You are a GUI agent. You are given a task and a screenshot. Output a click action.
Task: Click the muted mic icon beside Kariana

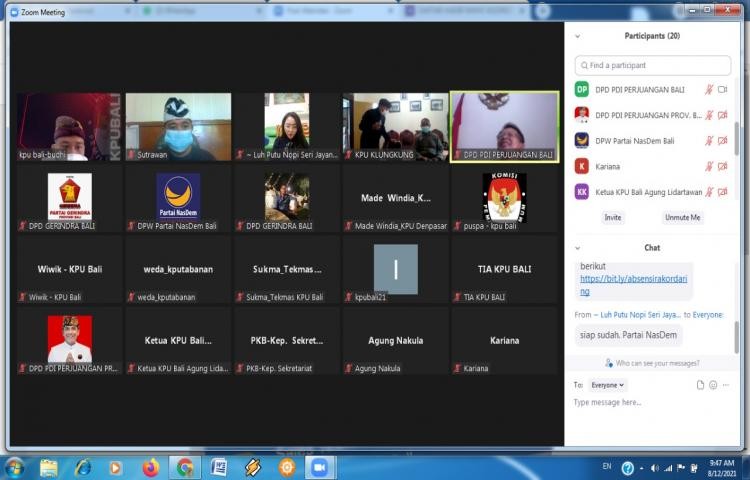tap(709, 166)
